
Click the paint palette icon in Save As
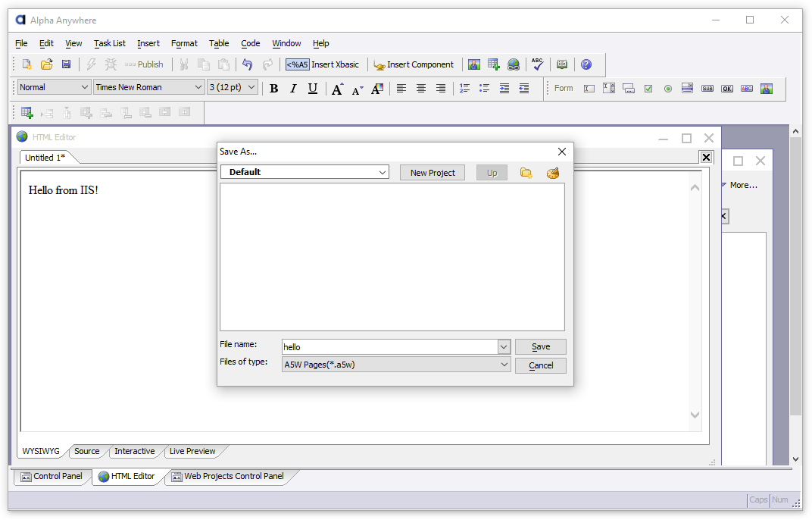(x=553, y=173)
